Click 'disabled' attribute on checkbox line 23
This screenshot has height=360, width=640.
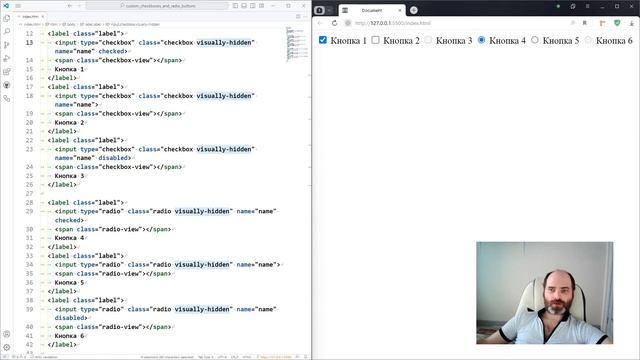click(113, 158)
